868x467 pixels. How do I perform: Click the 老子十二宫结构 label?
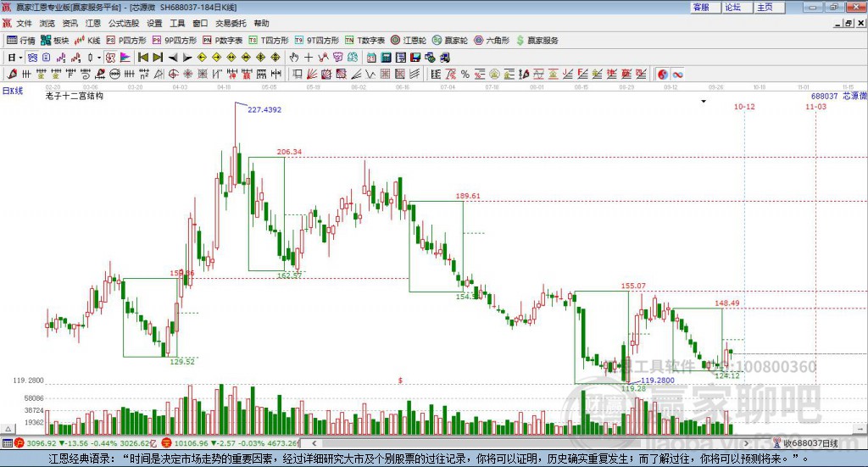[75, 96]
